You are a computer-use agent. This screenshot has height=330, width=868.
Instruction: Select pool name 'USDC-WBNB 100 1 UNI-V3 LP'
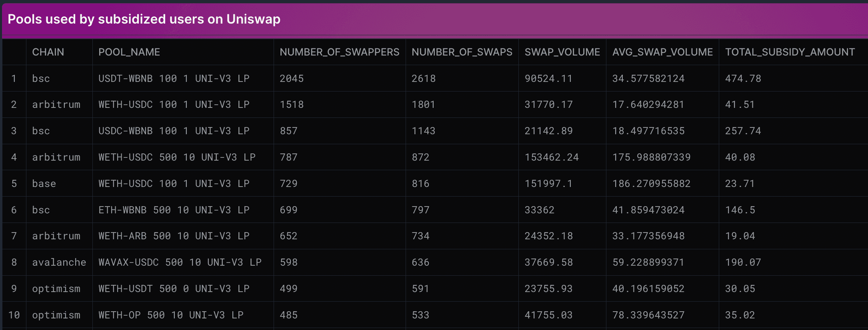pyautogui.click(x=174, y=131)
